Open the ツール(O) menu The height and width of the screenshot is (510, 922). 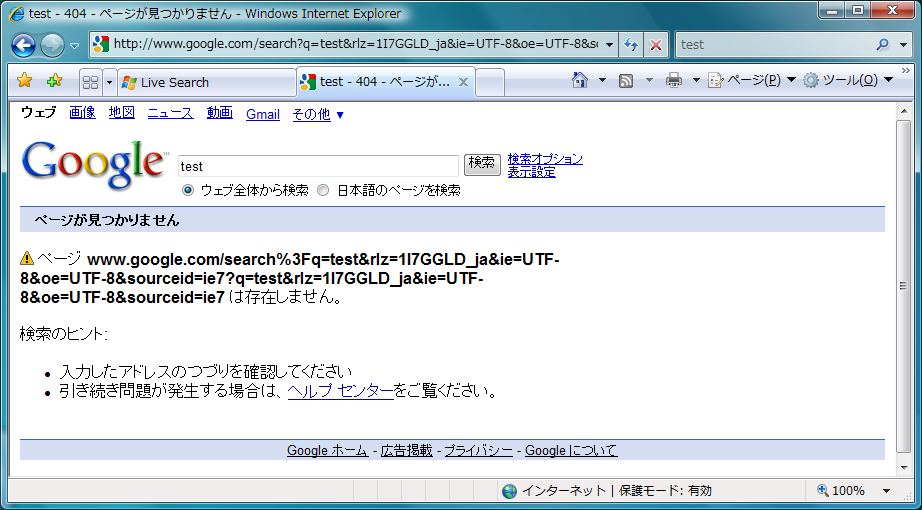(848, 80)
